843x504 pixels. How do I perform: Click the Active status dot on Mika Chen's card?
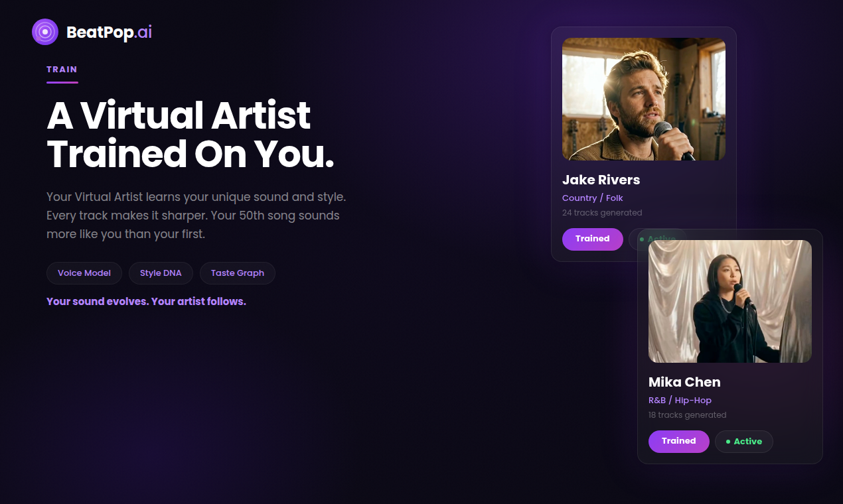[x=728, y=441]
